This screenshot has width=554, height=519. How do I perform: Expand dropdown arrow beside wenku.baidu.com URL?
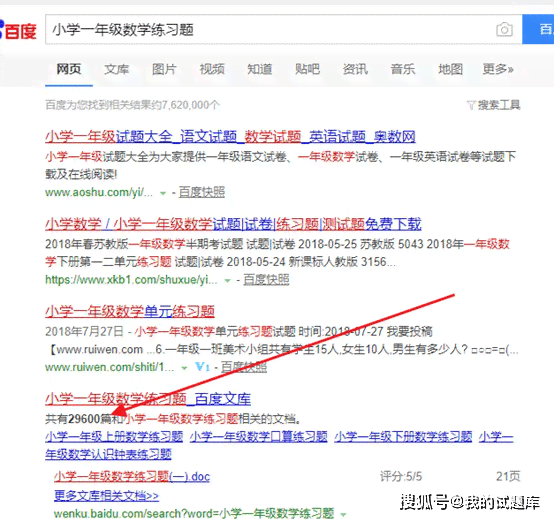pos(343,514)
